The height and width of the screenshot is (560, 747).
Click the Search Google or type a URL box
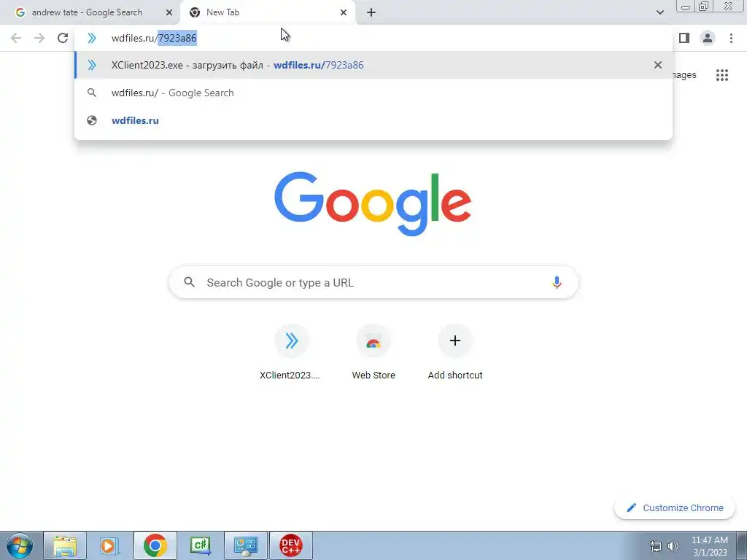373,282
